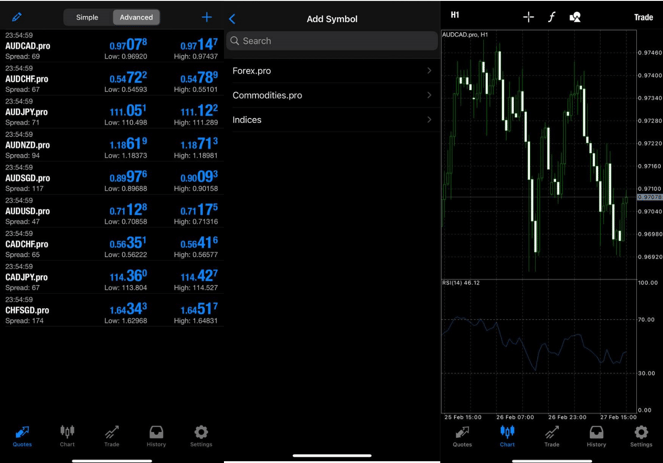Open Settings tab in left screen bottom bar
This screenshot has height=463, width=663.
pyautogui.click(x=201, y=436)
